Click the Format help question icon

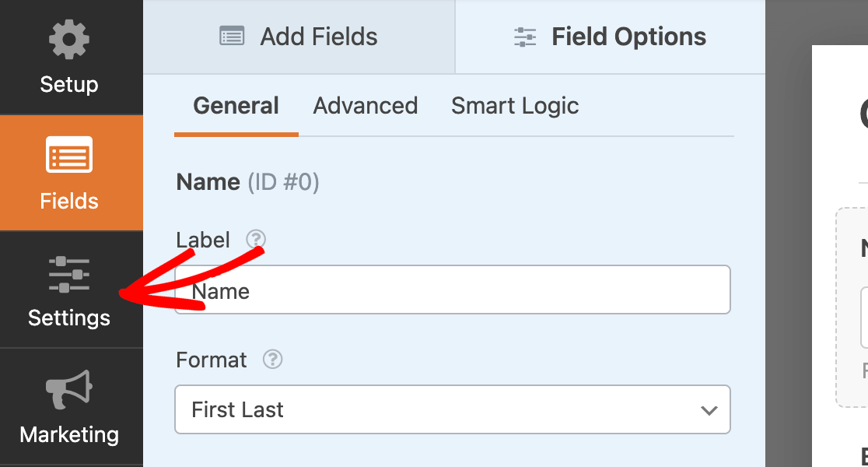point(272,360)
